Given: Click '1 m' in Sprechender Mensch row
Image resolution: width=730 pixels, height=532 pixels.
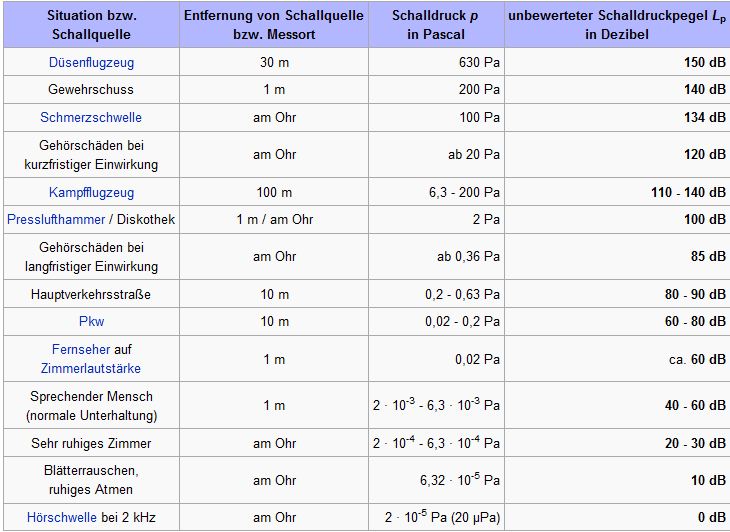Looking at the screenshot, I should pos(274,405).
